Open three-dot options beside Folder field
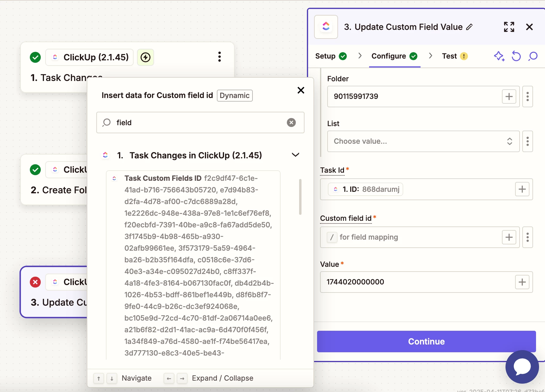Image resolution: width=545 pixels, height=392 pixels. (x=528, y=97)
